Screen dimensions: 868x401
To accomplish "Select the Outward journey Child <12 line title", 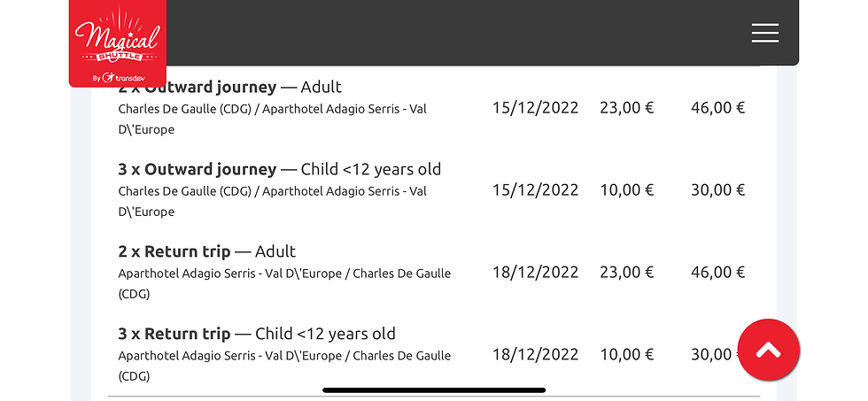I will [x=280, y=169].
